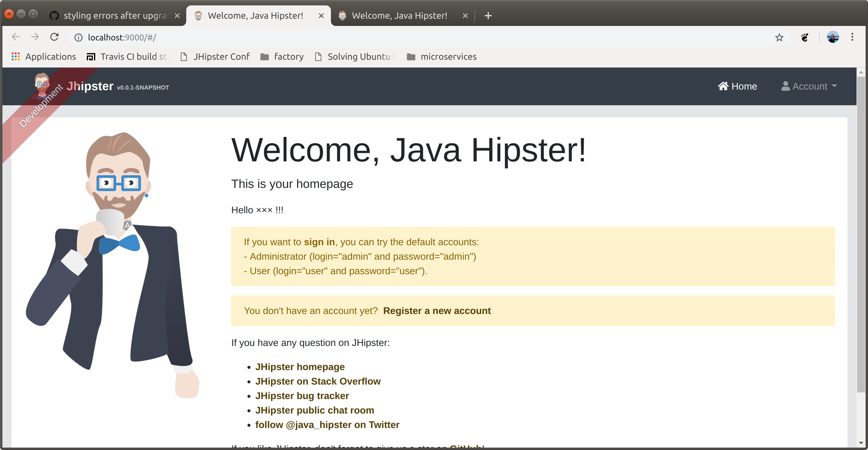Open the GNOME Shell extension icon

pyautogui.click(x=805, y=37)
